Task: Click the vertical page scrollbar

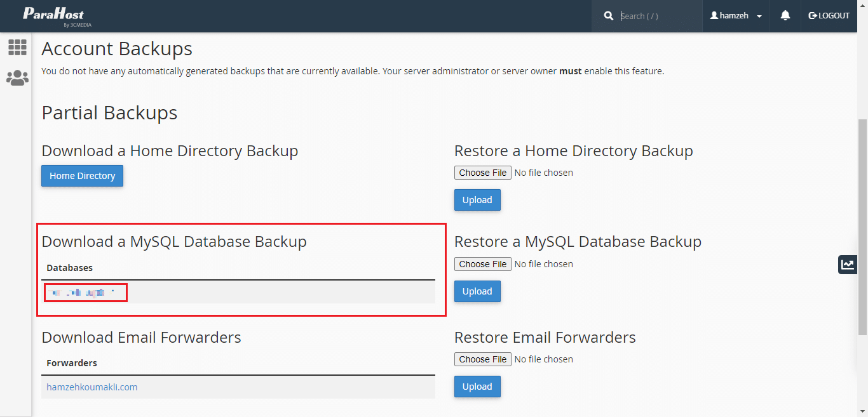Action: (x=862, y=222)
